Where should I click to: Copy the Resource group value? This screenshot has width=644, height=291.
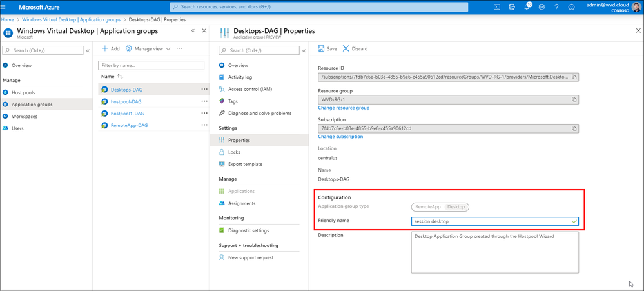click(x=574, y=99)
